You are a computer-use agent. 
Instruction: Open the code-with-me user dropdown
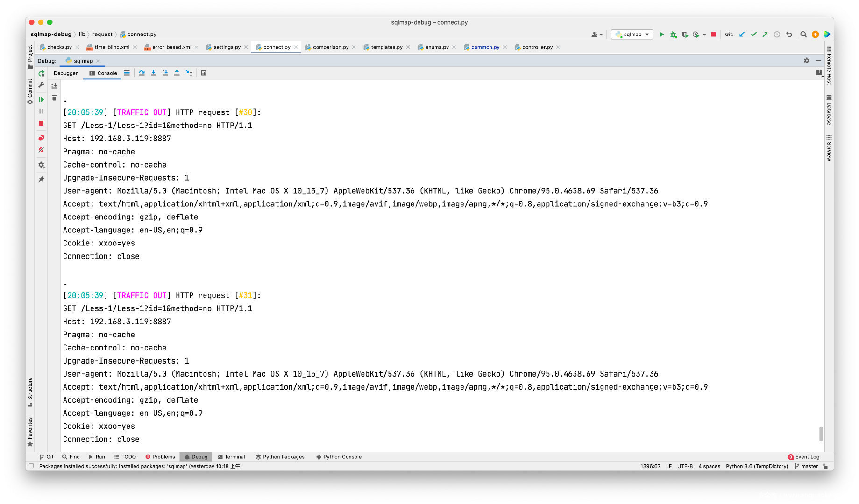tap(597, 35)
